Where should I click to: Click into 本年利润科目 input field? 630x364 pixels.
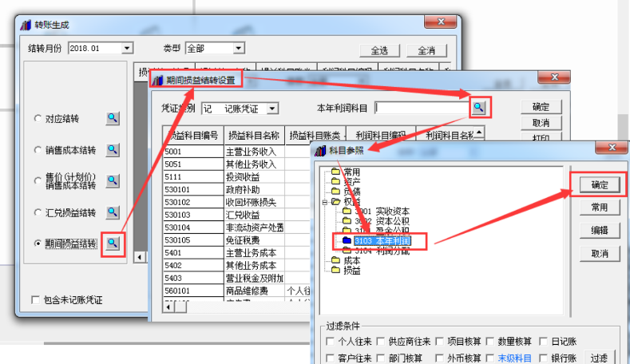[422, 108]
